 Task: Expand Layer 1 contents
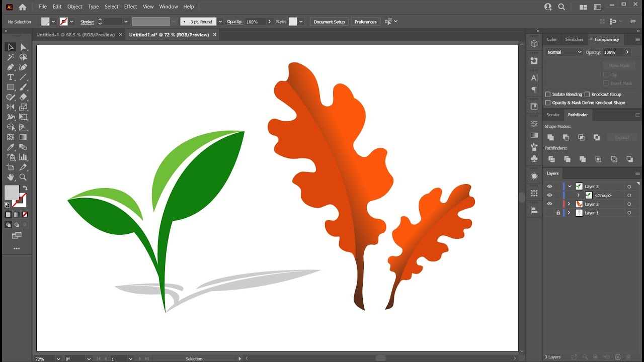[570, 213]
